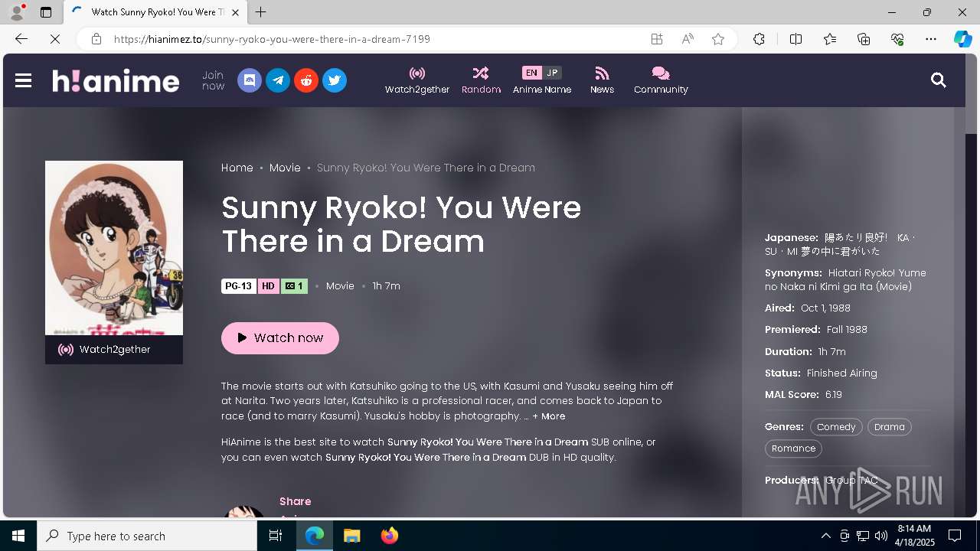Open the News section
The width and height of the screenshot is (980, 551).
[x=602, y=80]
